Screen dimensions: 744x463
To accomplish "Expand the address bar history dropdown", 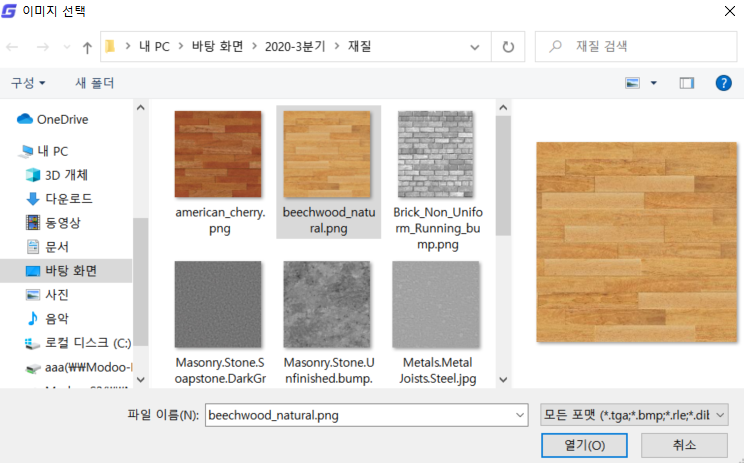I will [x=474, y=47].
